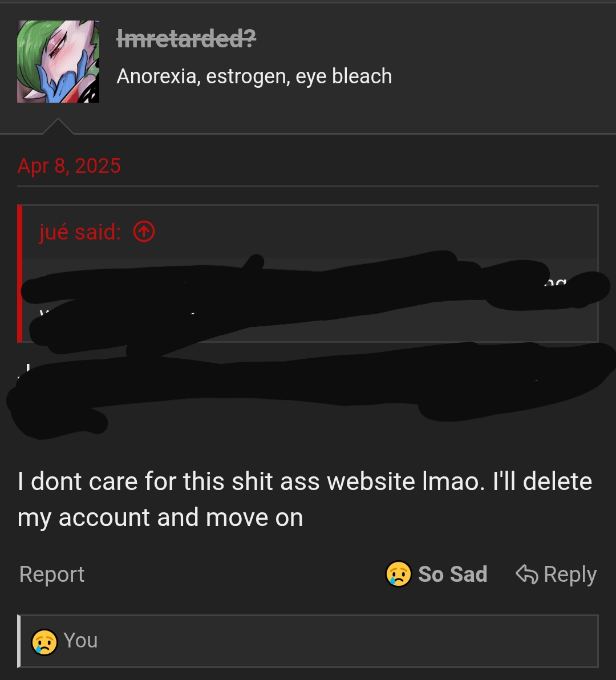Screen dimensions: 616x680
Task: Open the Apr 8, 2025 post permalink
Action: pos(69,166)
